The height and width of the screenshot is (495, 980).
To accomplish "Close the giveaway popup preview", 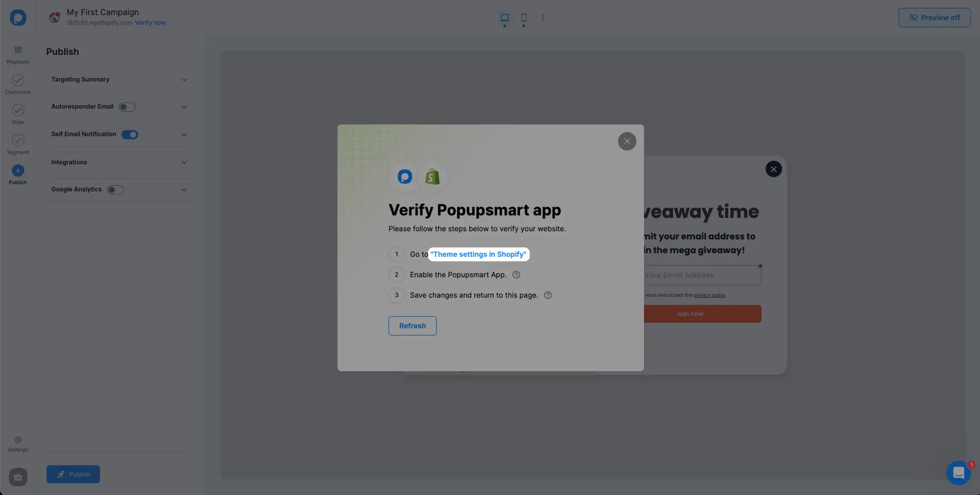I will (x=774, y=169).
